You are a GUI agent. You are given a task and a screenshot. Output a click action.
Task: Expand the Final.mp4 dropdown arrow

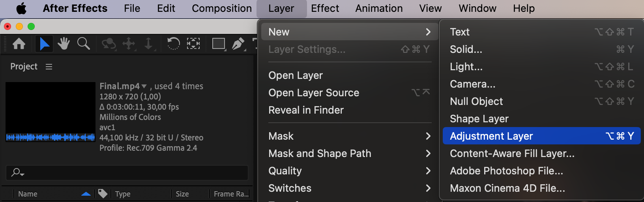(144, 86)
